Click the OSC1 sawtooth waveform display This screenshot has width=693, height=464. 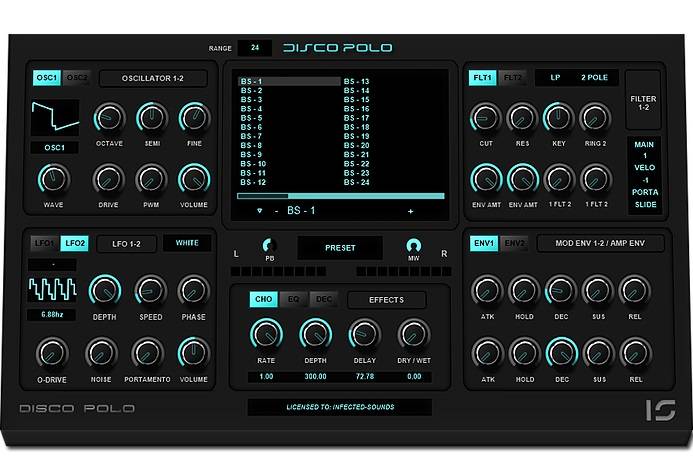pos(54,118)
